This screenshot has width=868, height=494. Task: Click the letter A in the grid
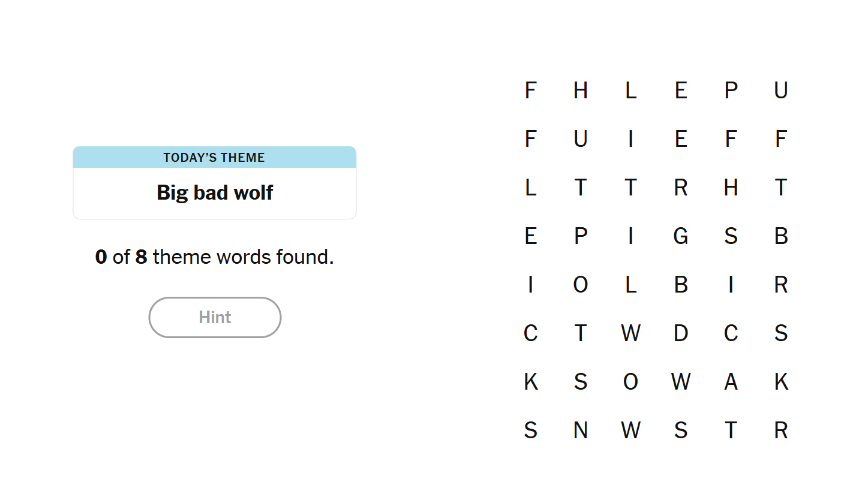731,382
